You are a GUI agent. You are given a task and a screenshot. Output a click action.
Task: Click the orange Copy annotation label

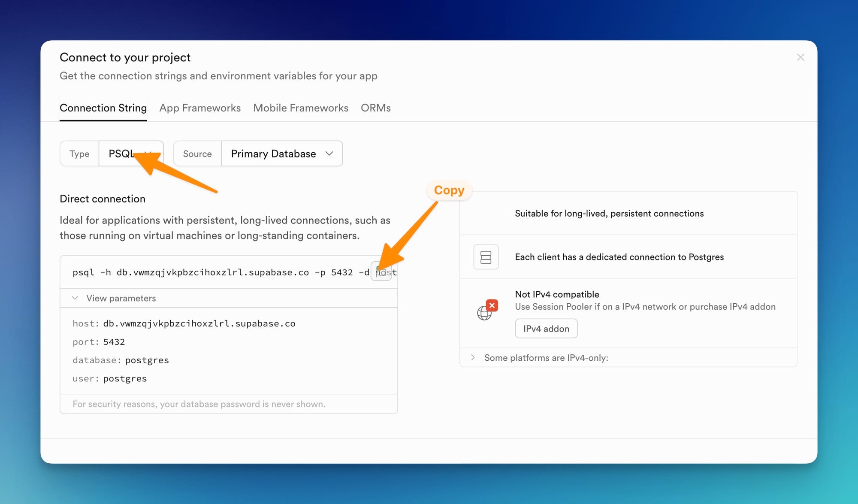tap(449, 190)
